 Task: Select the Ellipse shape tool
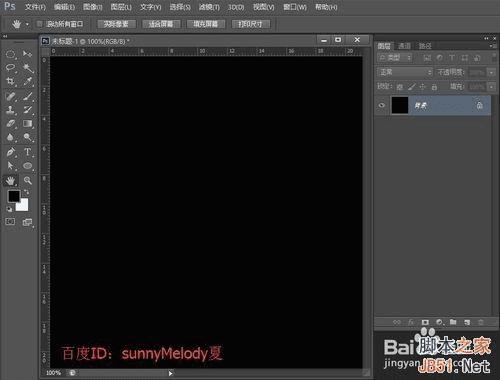coord(28,166)
